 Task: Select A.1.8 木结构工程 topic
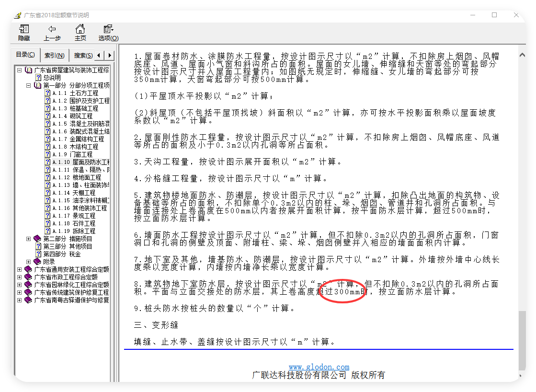point(75,147)
